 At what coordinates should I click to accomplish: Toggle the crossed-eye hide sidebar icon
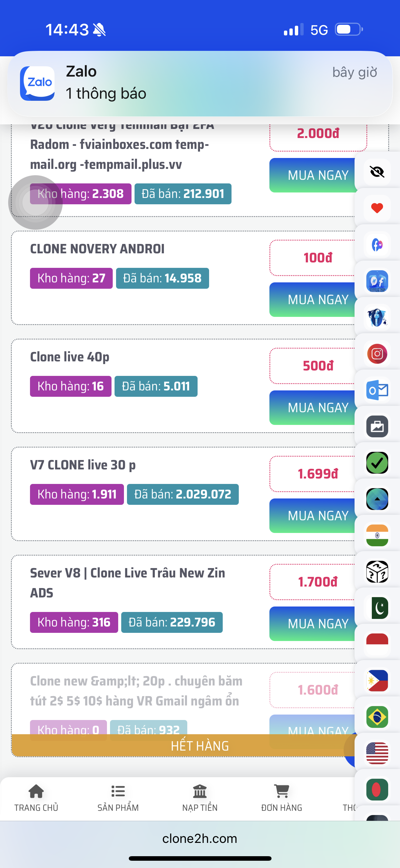[377, 172]
